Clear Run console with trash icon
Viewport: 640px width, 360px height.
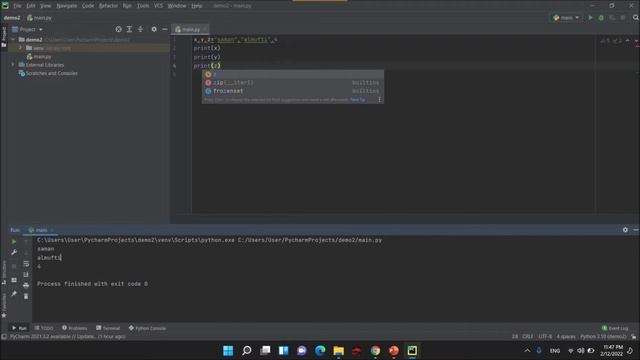coord(26,296)
